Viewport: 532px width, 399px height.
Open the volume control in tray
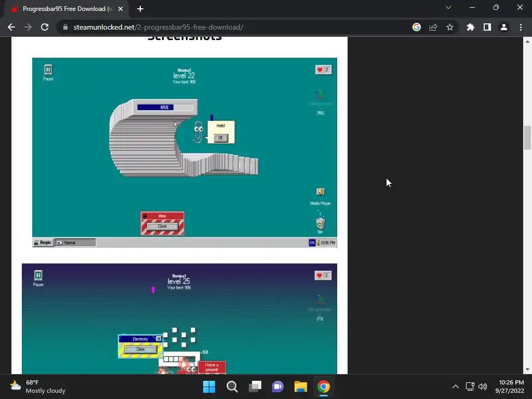point(483,387)
